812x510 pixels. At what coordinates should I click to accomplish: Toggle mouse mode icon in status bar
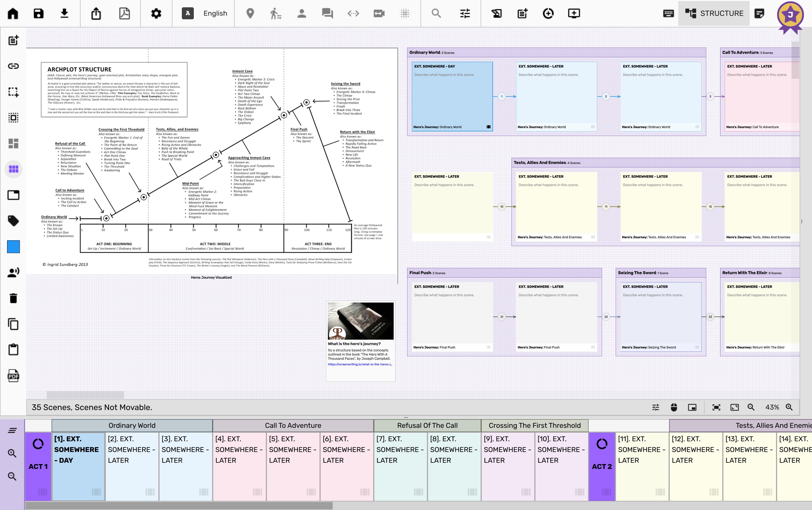pyautogui.click(x=674, y=407)
